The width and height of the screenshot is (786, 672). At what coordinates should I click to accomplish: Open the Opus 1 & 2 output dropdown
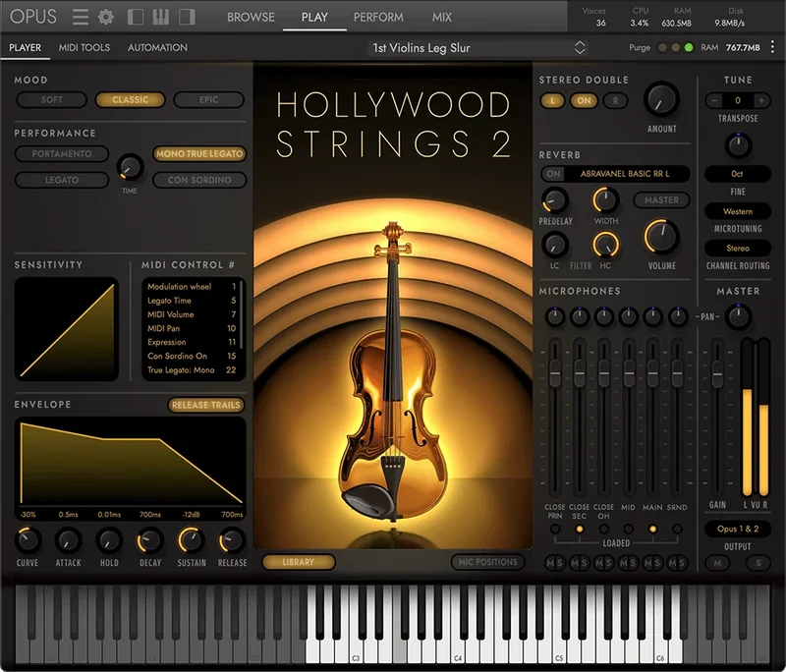click(738, 529)
